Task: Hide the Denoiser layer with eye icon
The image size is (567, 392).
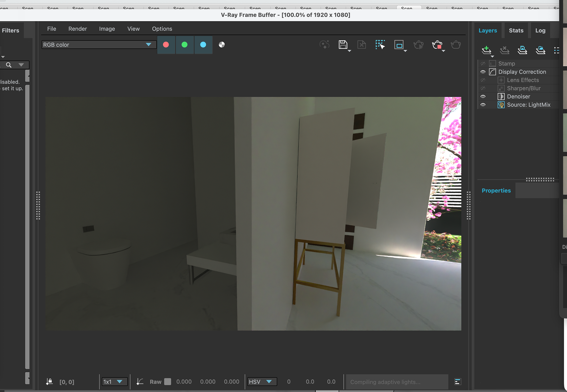Action: pos(483,96)
